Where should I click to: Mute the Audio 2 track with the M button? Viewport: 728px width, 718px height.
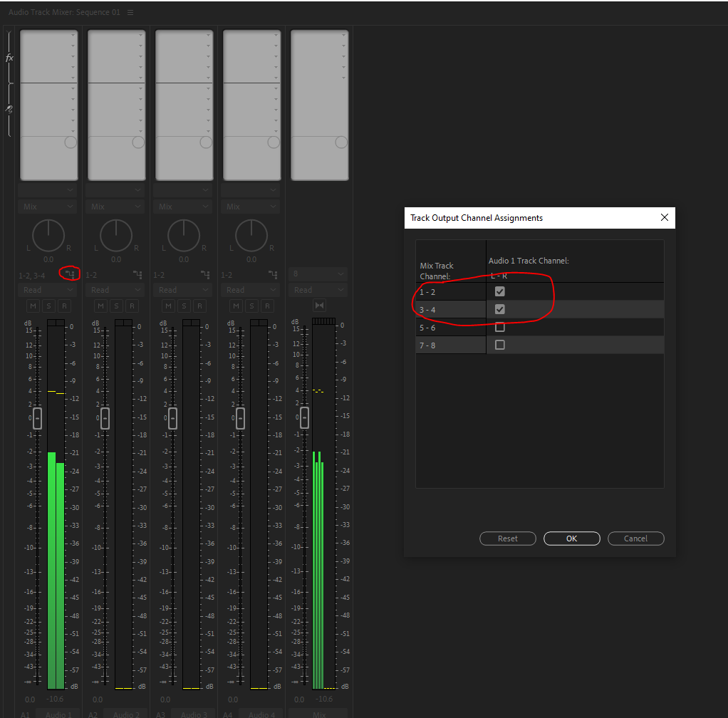(100, 306)
